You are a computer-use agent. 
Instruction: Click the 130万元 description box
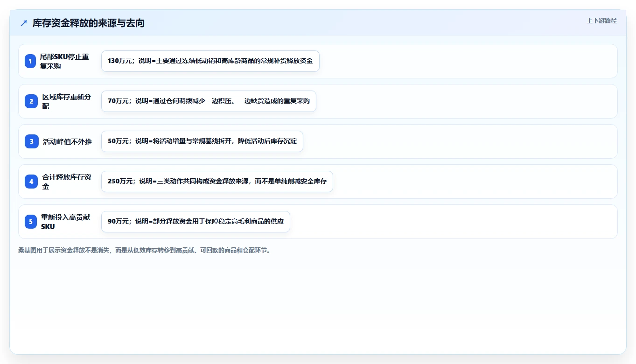point(210,61)
